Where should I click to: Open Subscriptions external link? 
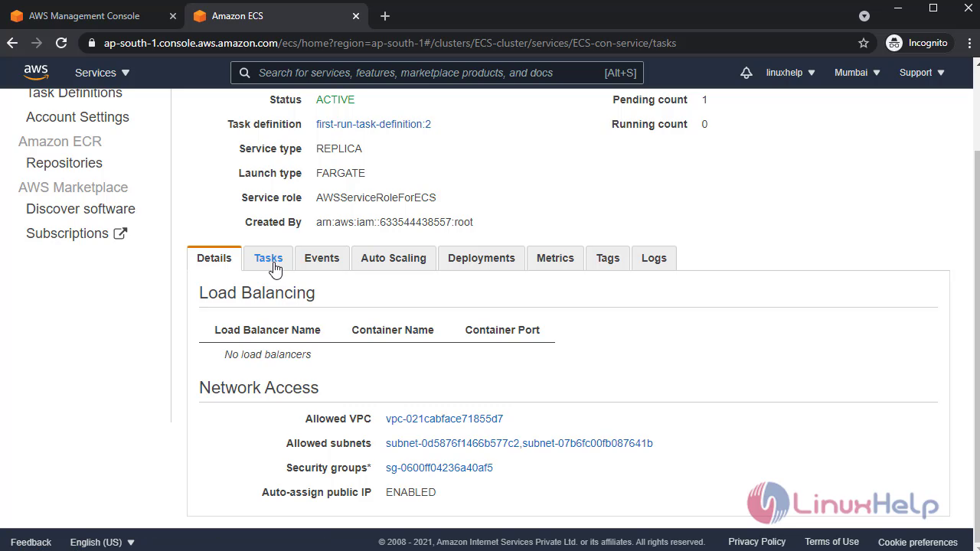coord(77,233)
